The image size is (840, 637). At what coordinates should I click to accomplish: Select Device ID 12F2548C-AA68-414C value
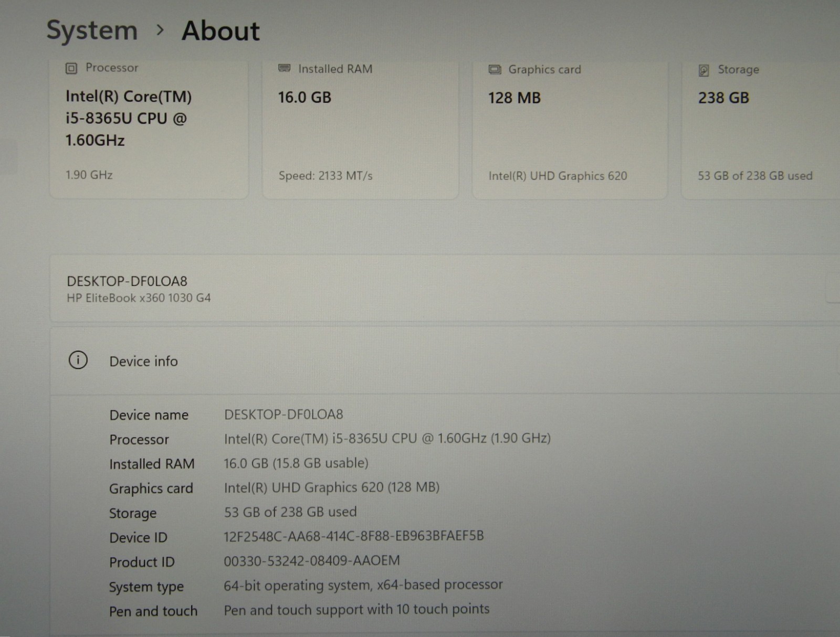click(x=354, y=536)
